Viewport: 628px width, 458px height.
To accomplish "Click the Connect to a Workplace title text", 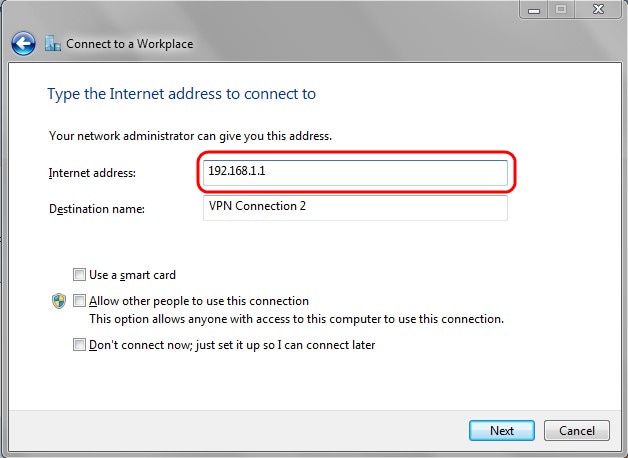I will pos(130,44).
